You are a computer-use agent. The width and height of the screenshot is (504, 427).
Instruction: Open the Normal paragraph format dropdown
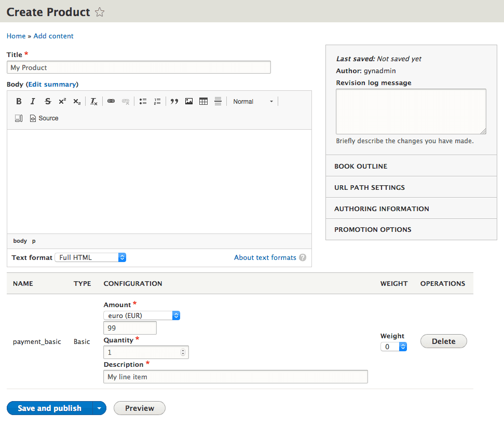253,102
